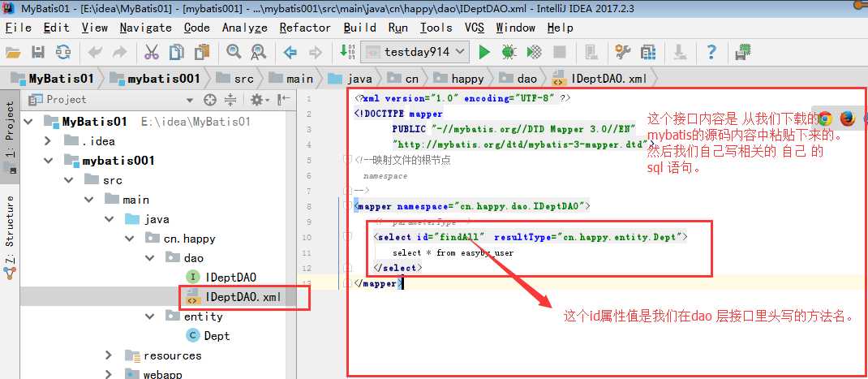Click the Paste clipboard icon
This screenshot has width=868, height=379.
coord(201,52)
